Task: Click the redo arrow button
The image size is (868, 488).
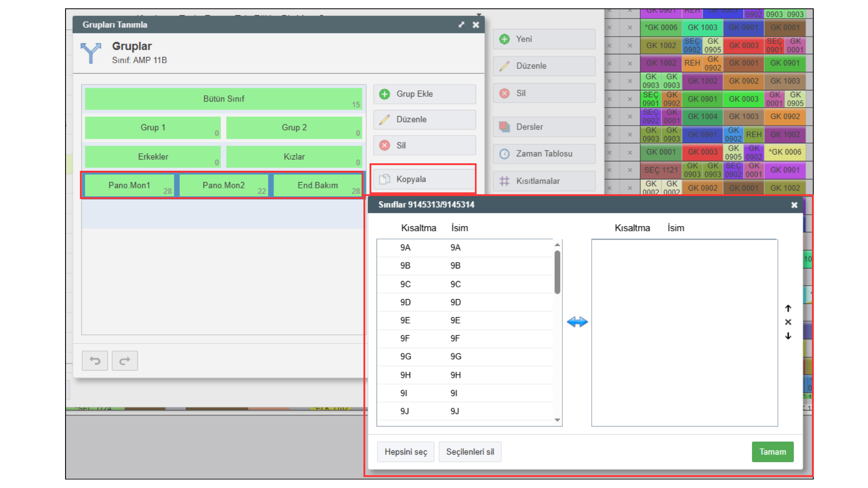Action: (125, 361)
